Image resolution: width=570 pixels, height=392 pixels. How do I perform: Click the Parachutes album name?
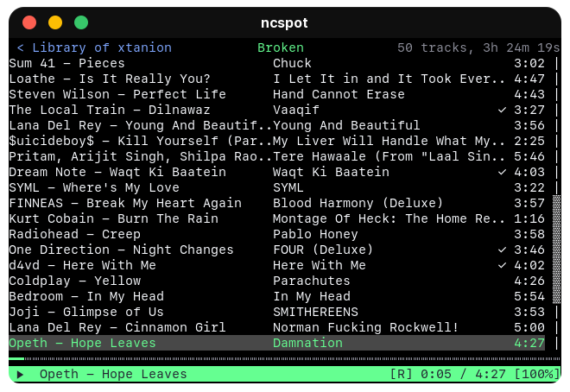[x=311, y=281]
